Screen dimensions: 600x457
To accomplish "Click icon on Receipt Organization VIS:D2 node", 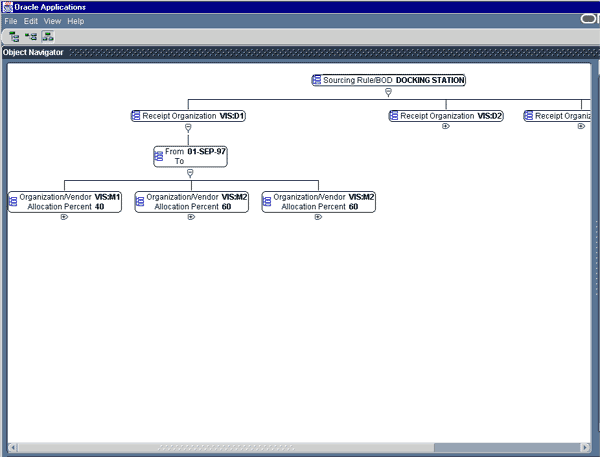I will (x=394, y=116).
